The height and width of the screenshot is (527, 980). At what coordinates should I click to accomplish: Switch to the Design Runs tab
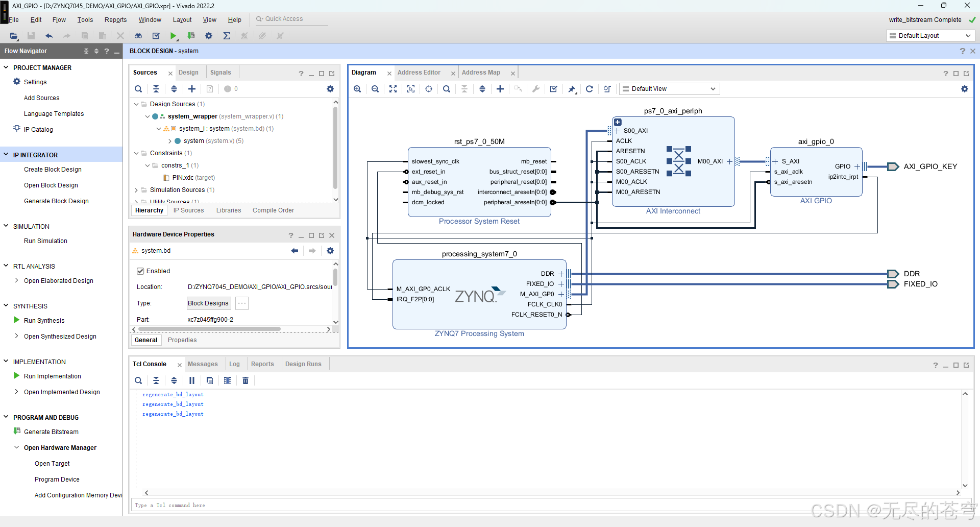(x=303, y=364)
